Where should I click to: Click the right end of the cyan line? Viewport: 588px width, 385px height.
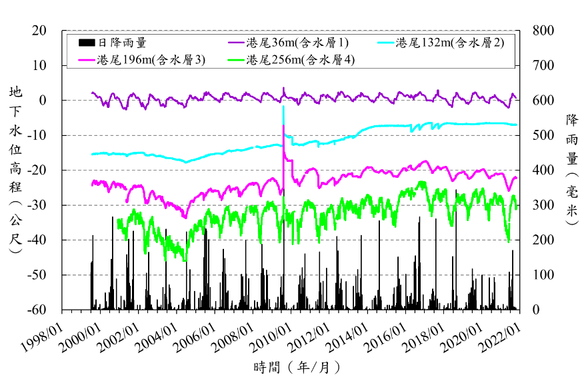(x=516, y=125)
